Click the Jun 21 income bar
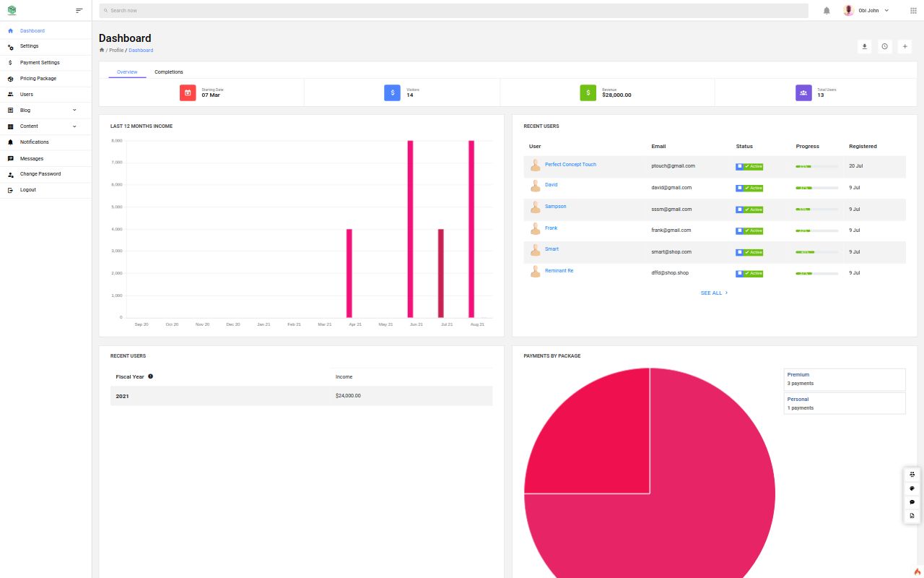This screenshot has width=924, height=578. coord(410,229)
